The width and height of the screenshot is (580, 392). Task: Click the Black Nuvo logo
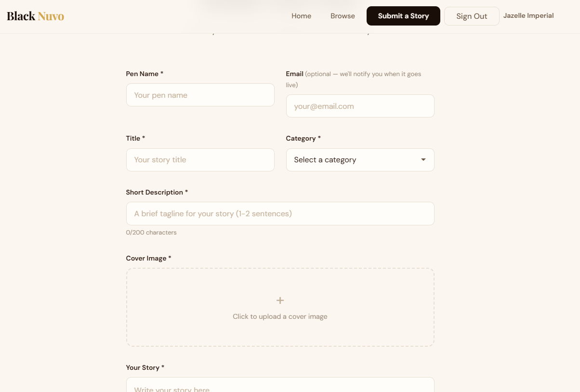pyautogui.click(x=35, y=16)
